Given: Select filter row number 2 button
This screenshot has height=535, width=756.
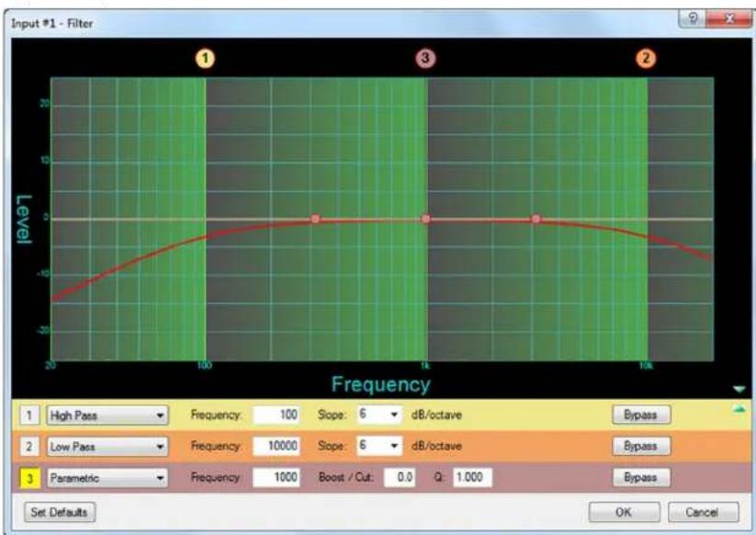Looking at the screenshot, I should click(x=29, y=446).
